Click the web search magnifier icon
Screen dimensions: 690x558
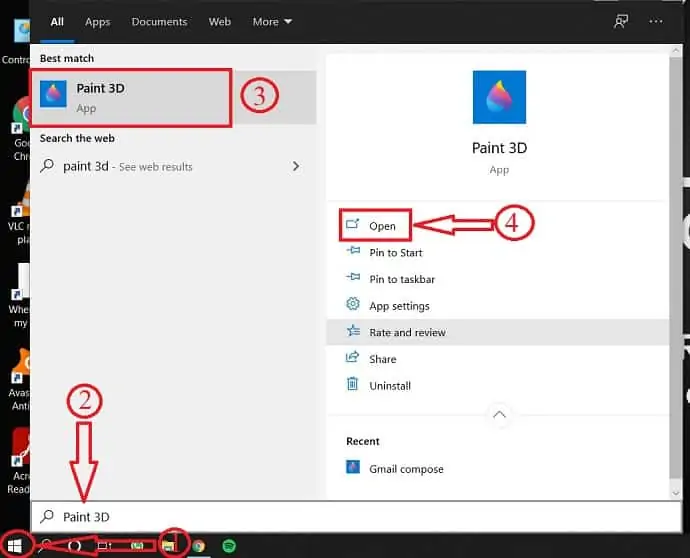[47, 166]
